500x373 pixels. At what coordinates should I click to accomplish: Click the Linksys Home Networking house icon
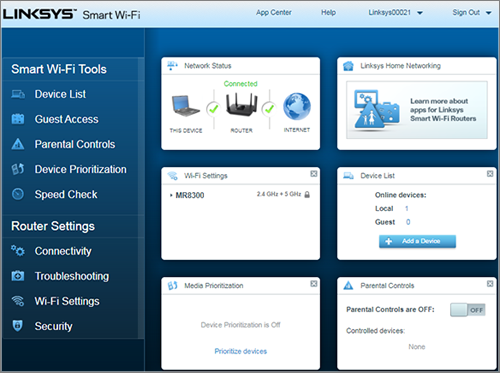pyautogui.click(x=348, y=66)
